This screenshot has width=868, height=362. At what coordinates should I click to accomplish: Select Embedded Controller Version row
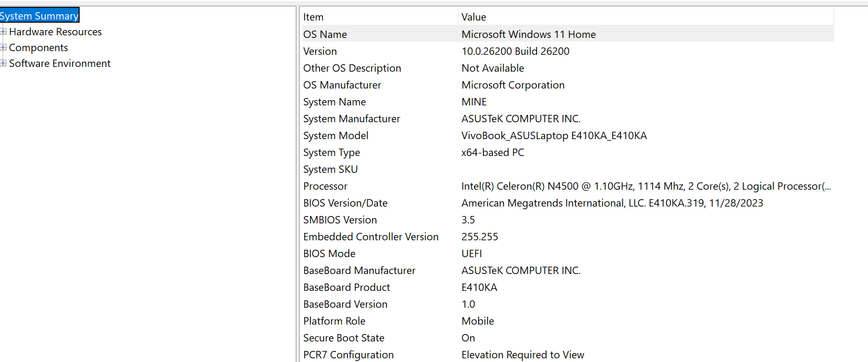371,237
